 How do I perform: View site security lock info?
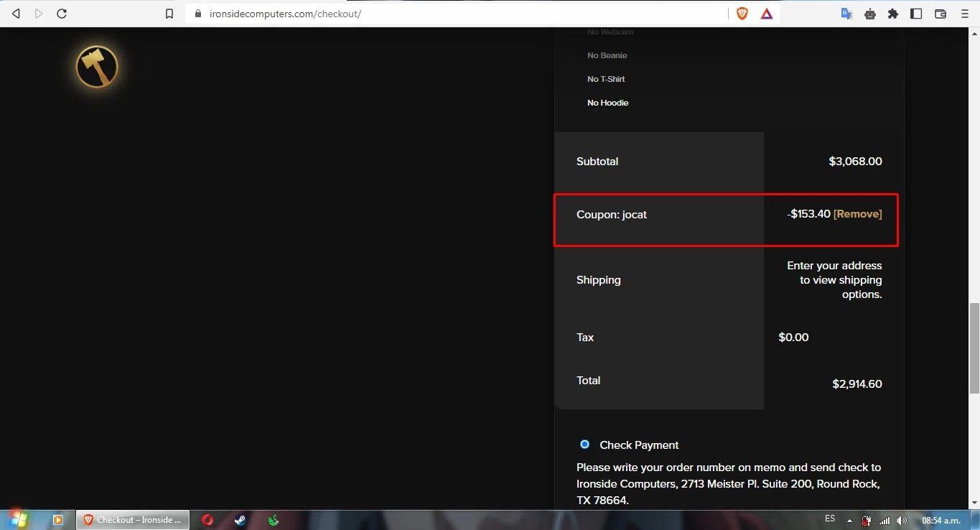(198, 14)
